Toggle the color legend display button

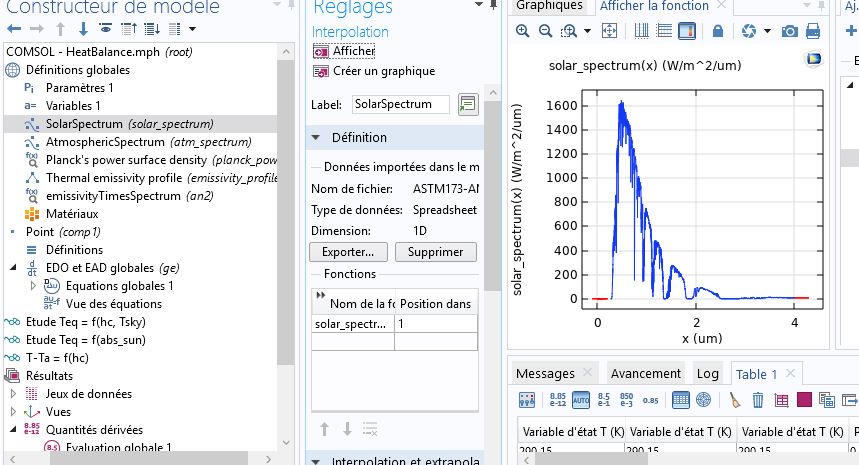(685, 32)
